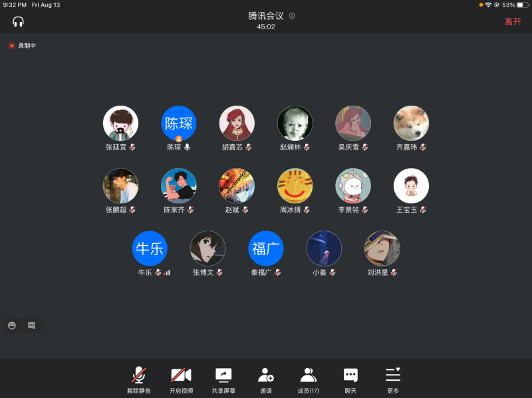Tap 周冰倩's yellow smiley cat avatar
This screenshot has width=532, height=398.
pos(295,185)
